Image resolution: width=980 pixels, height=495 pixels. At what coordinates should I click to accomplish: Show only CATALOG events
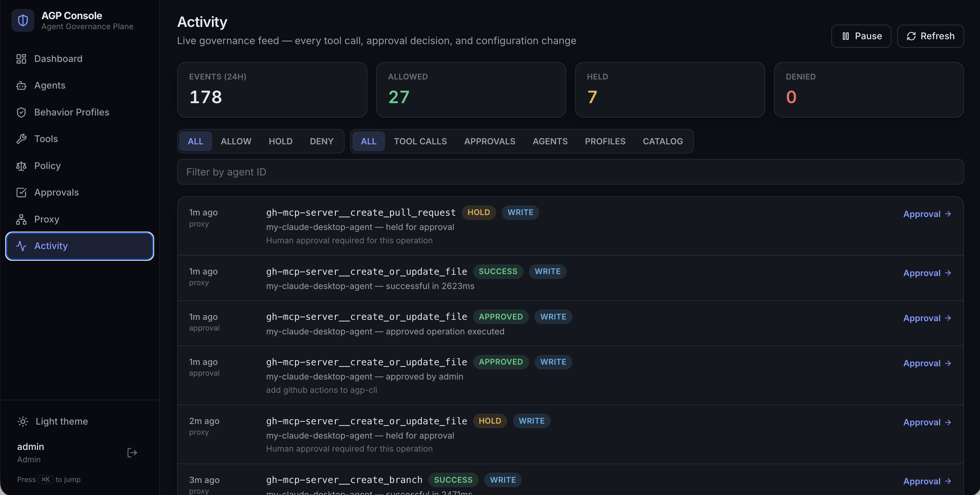coord(663,141)
